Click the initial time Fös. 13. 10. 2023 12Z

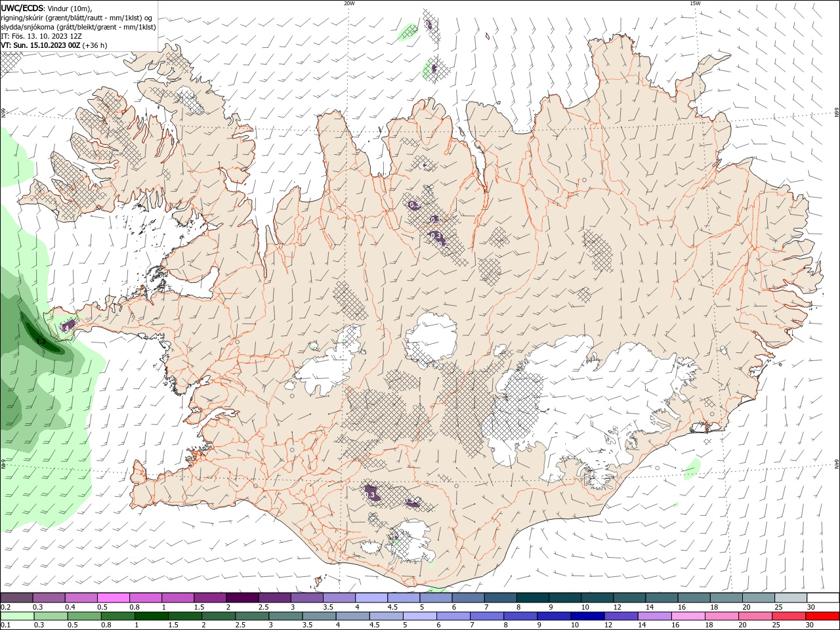(x=45, y=36)
